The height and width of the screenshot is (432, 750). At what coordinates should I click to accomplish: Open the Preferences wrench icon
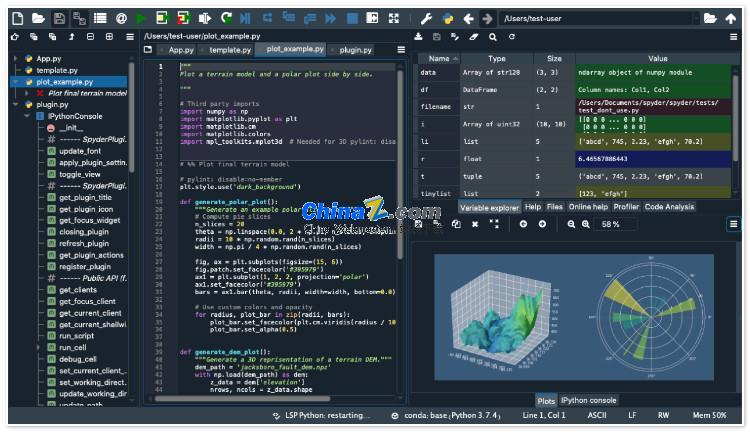425,18
